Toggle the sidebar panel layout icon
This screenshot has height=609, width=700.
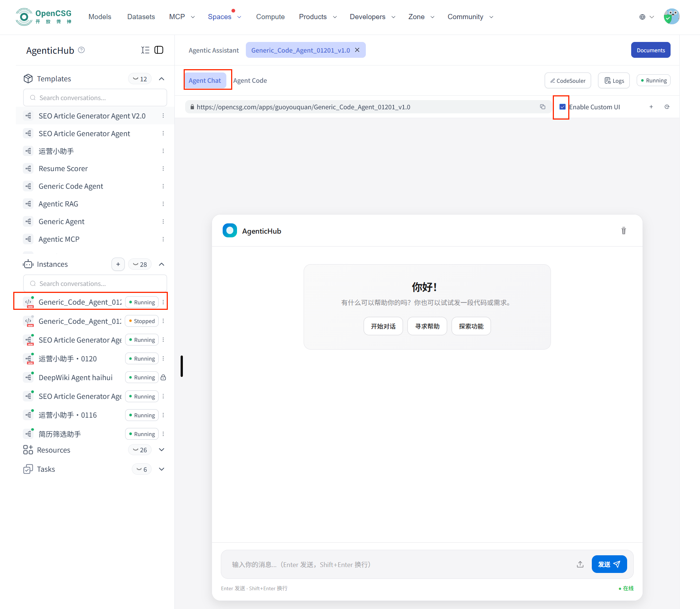pos(159,50)
